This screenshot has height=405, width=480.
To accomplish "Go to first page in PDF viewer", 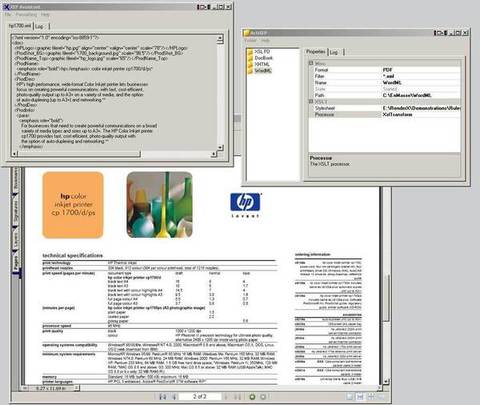I will 163,397.
